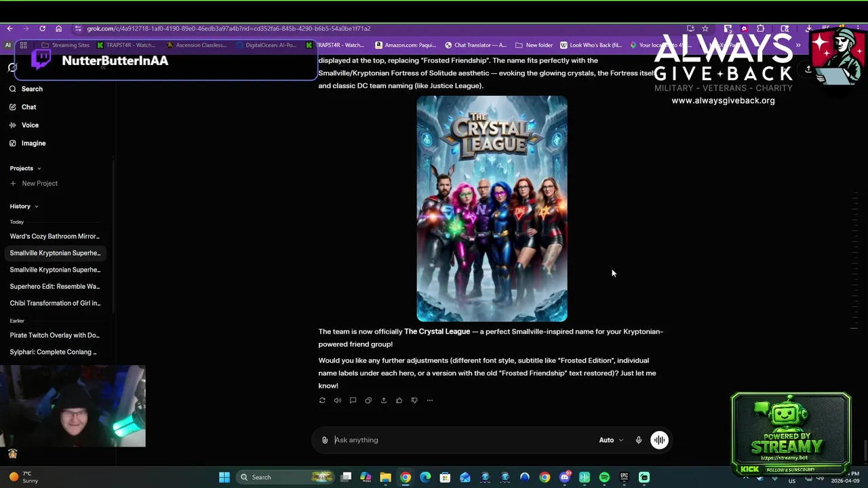Screen dimensions: 868x488
Task: Give the response a thumbs down
Action: [414, 401]
